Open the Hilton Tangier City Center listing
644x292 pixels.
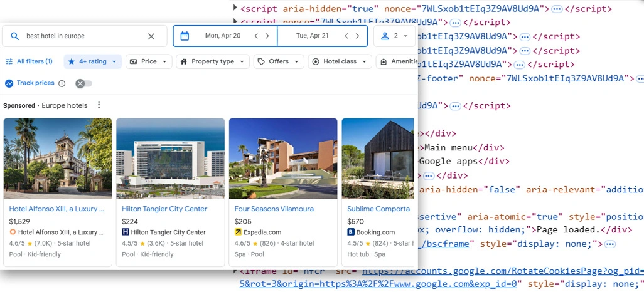pos(164,209)
